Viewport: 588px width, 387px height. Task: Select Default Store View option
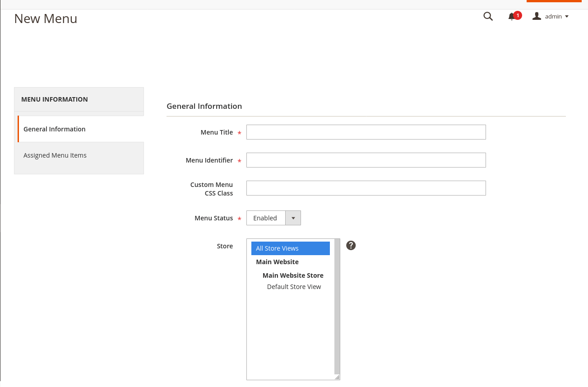pos(294,287)
